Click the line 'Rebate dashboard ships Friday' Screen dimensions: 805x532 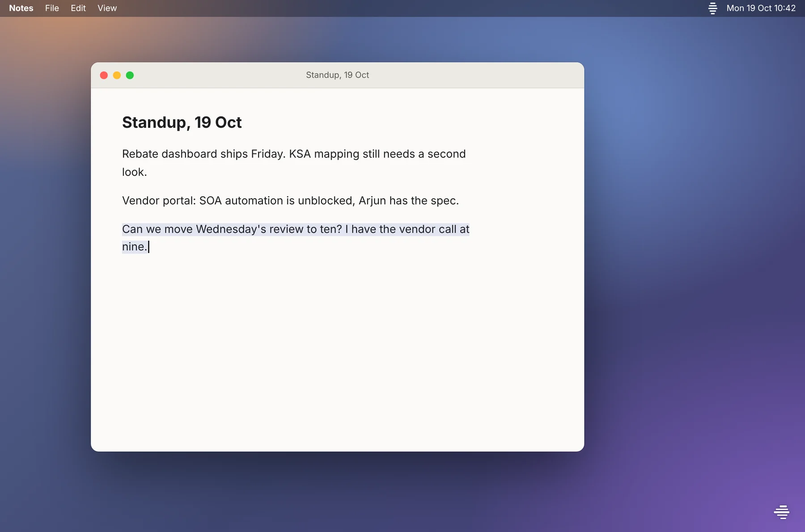point(294,154)
